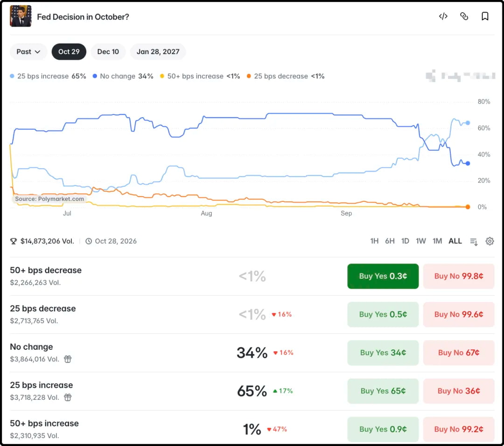504x446 pixels.
Task: Buy No 36¢ on 25 bps increase
Action: 459,391
